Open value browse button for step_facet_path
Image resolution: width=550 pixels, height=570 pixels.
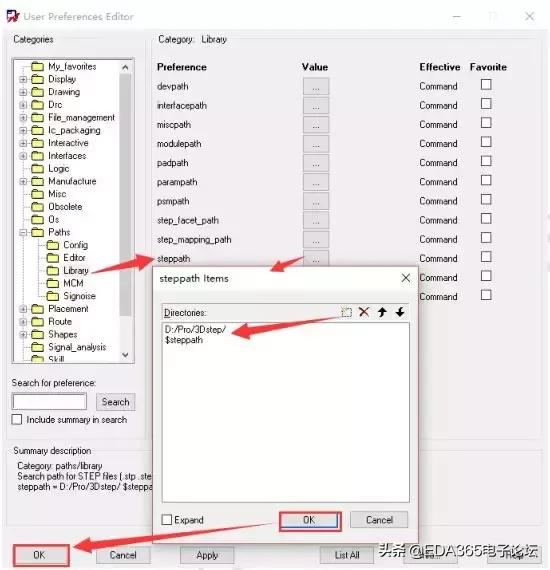pyautogui.click(x=316, y=220)
